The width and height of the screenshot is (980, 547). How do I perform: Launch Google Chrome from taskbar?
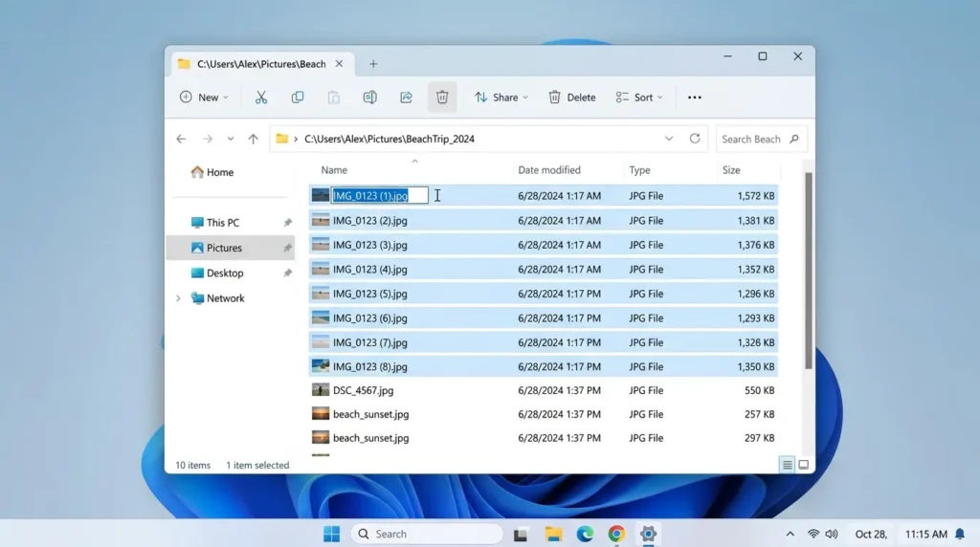[616, 534]
